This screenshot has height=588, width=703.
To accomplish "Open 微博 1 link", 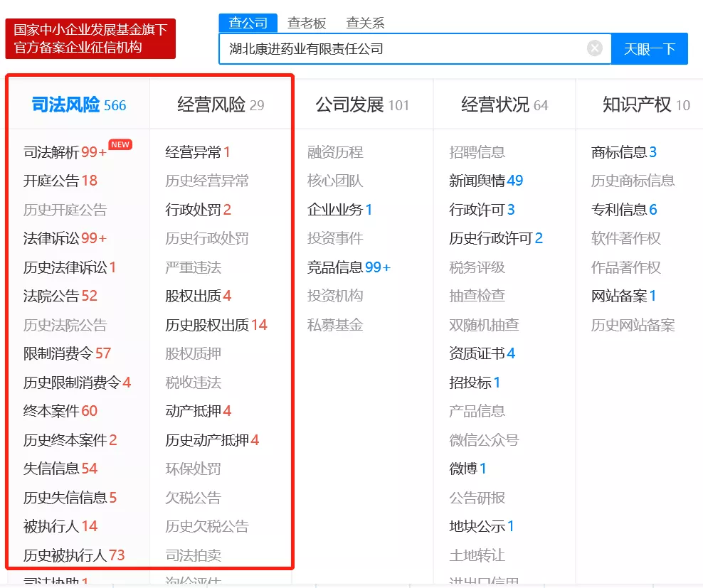I will click(x=468, y=469).
